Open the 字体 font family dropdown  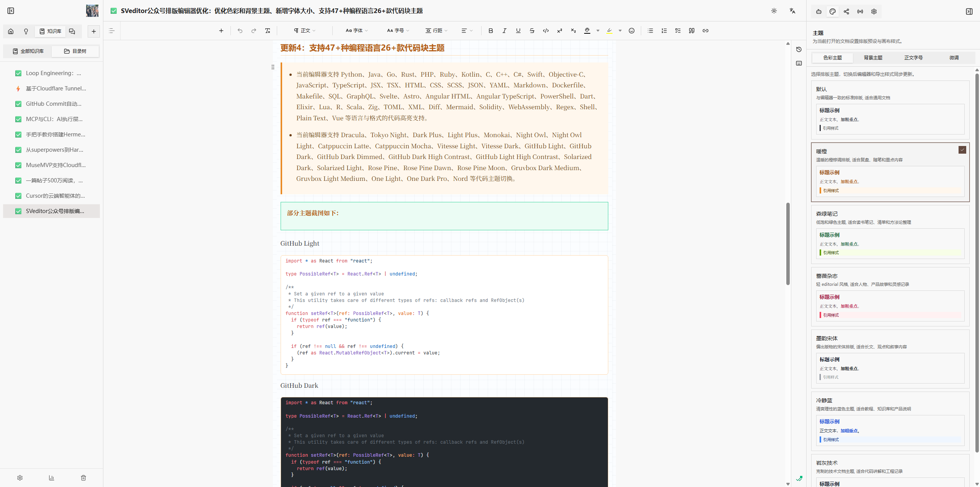[x=357, y=31]
